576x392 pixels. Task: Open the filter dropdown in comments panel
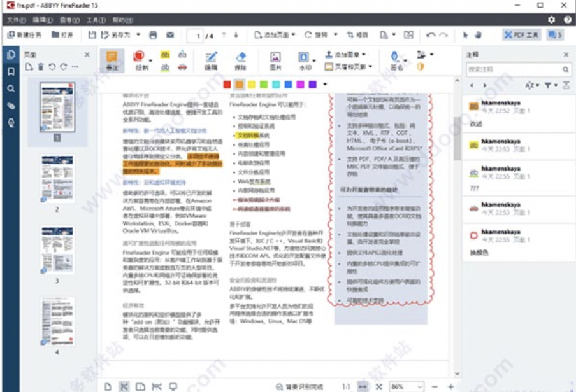pyautogui.click(x=551, y=85)
